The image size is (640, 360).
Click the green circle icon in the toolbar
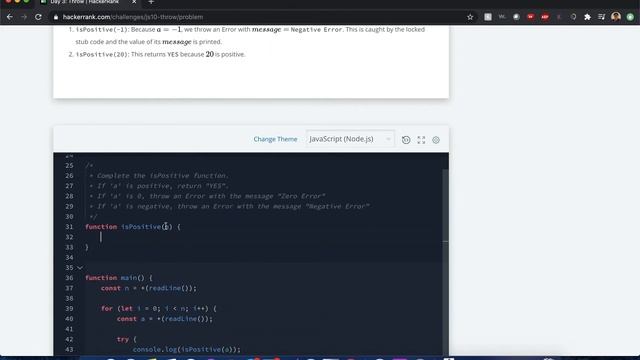(x=630, y=17)
